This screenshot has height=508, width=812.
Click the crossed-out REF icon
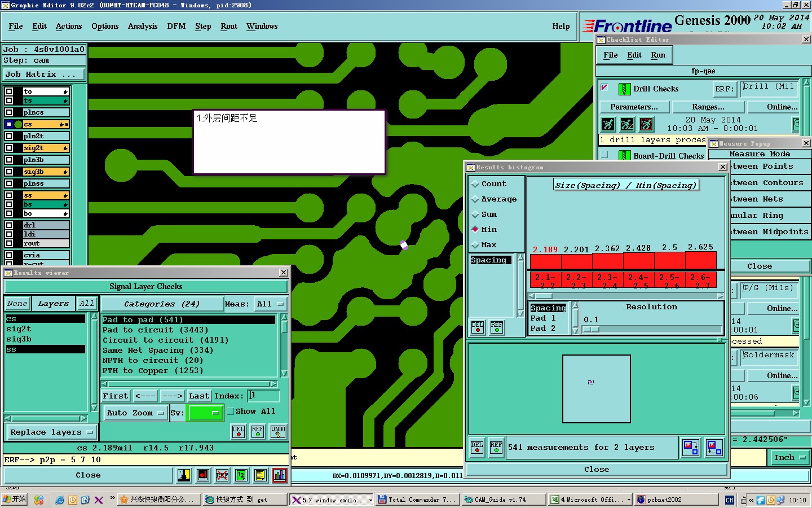(222, 475)
